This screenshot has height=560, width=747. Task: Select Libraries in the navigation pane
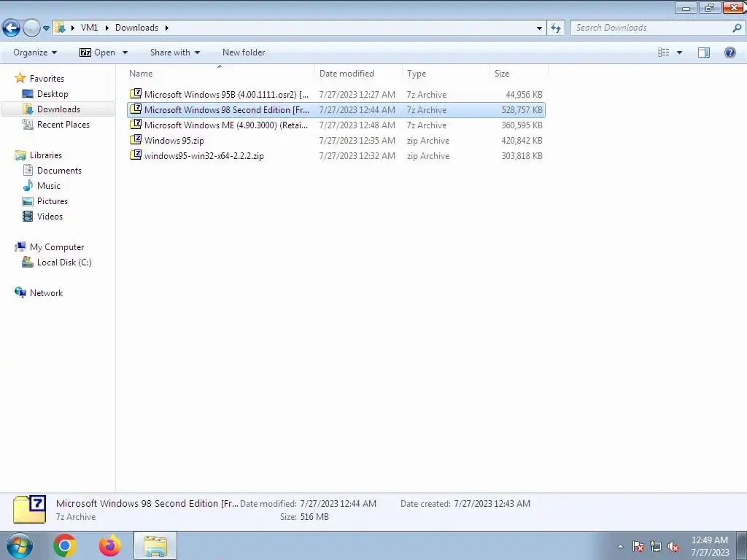(46, 155)
